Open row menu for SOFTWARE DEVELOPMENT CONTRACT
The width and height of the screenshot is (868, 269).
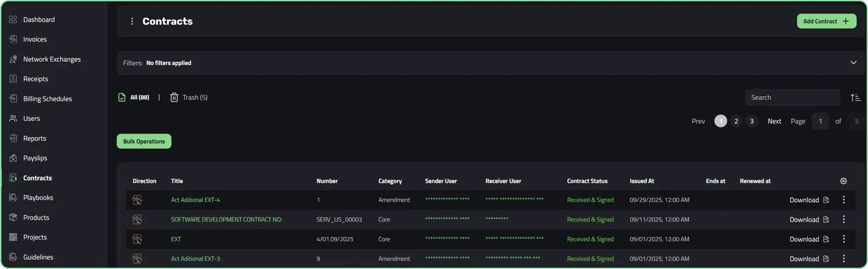point(844,220)
